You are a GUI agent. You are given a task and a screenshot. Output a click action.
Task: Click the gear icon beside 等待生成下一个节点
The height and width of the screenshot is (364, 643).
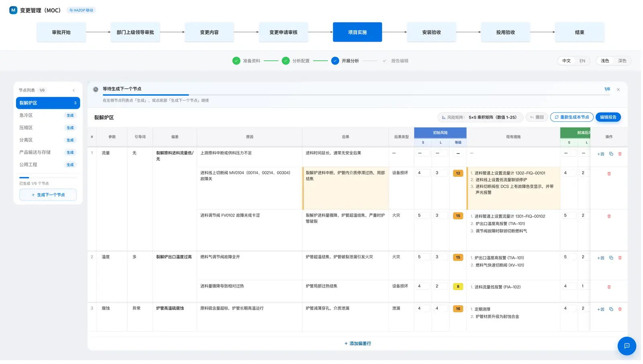point(96,89)
